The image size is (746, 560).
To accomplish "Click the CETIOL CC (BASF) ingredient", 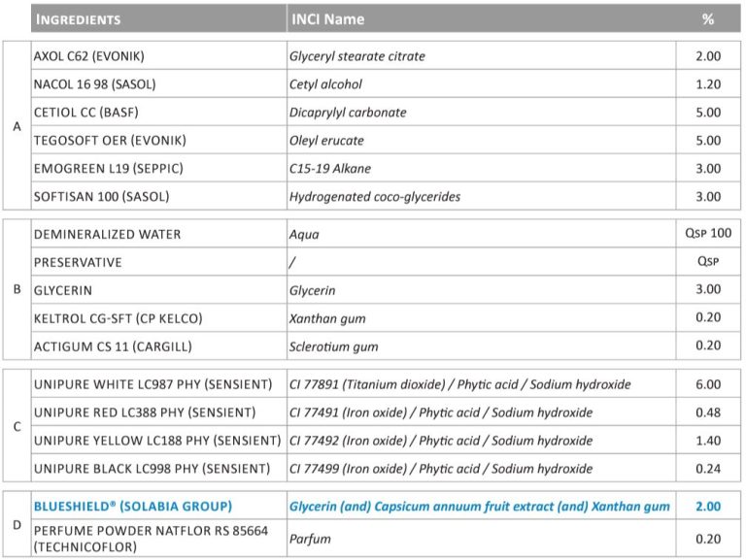I will tap(85, 113).
